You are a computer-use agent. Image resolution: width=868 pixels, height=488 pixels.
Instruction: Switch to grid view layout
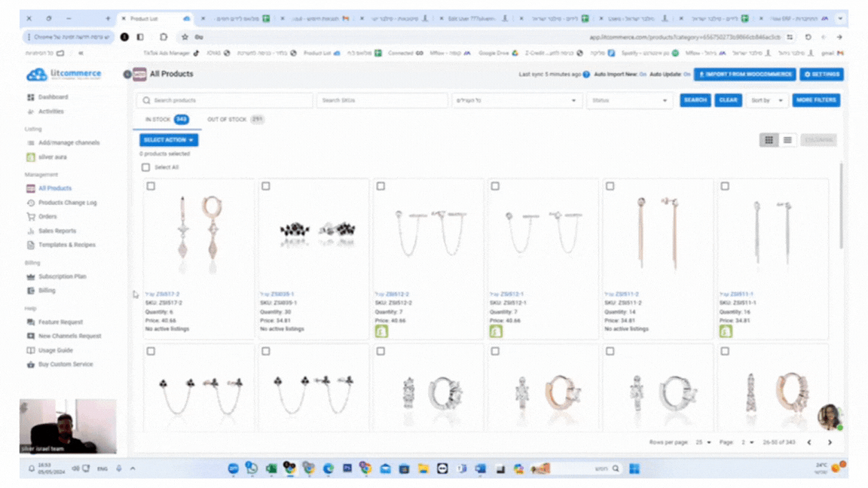tap(769, 140)
